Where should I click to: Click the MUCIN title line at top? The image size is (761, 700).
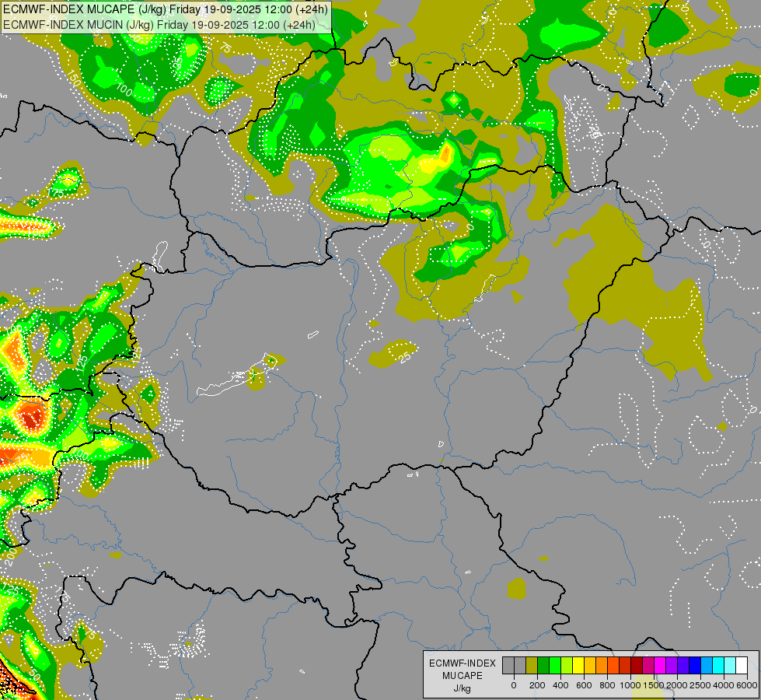[x=159, y=24]
